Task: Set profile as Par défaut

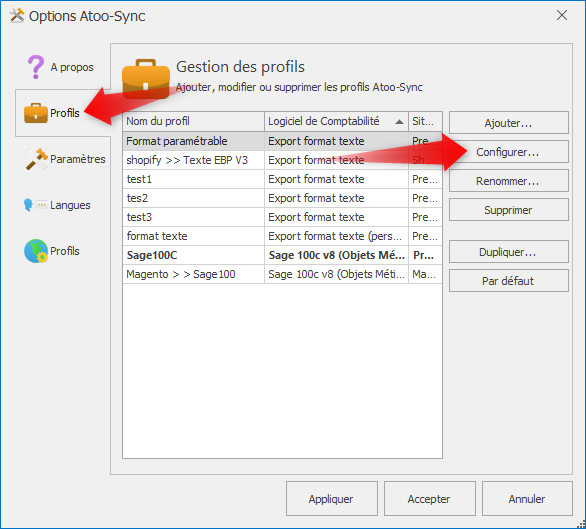Action: 509,281
